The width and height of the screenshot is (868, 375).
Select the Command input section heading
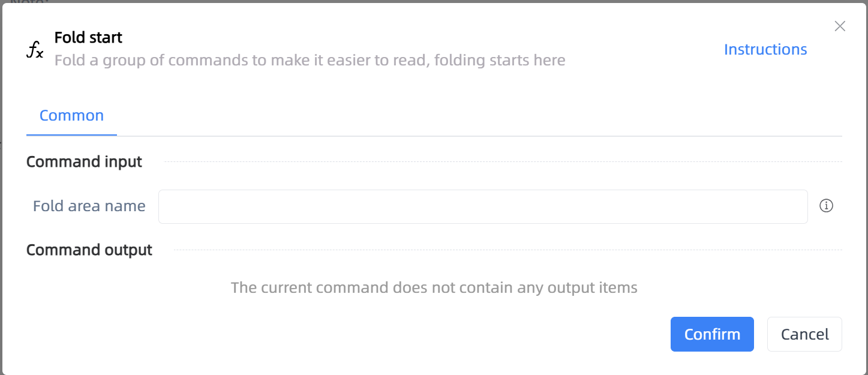pyautogui.click(x=84, y=161)
